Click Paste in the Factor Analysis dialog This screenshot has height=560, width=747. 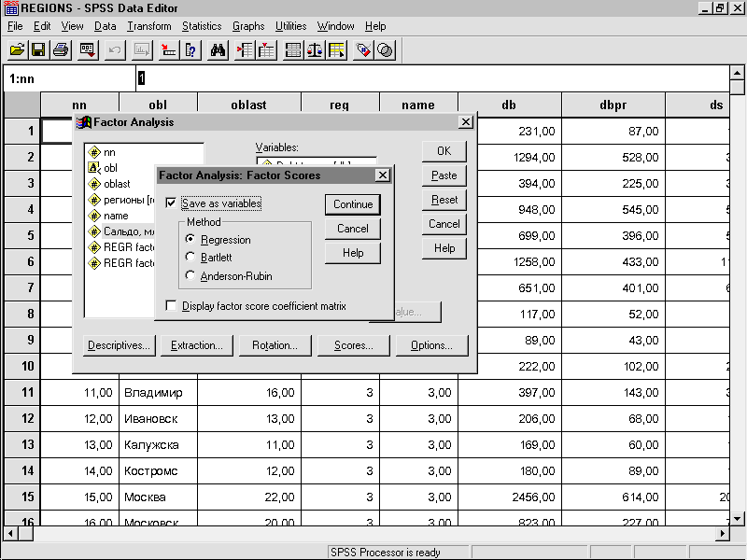tap(444, 175)
